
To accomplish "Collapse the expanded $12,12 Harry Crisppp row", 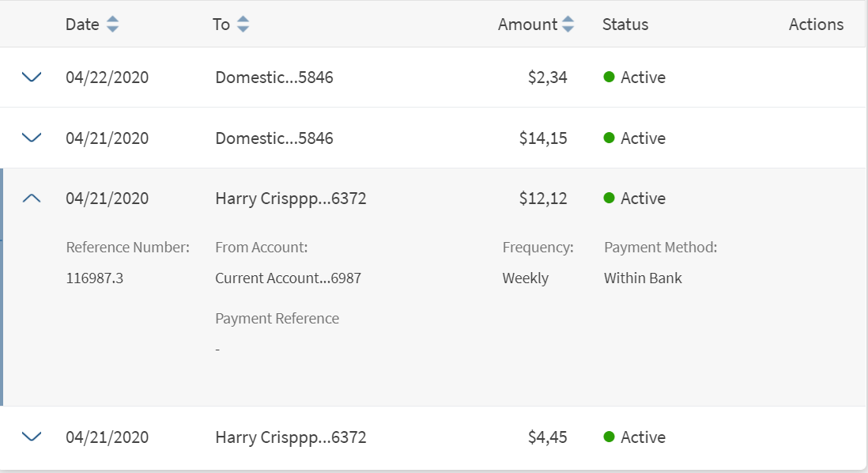I will (x=32, y=199).
